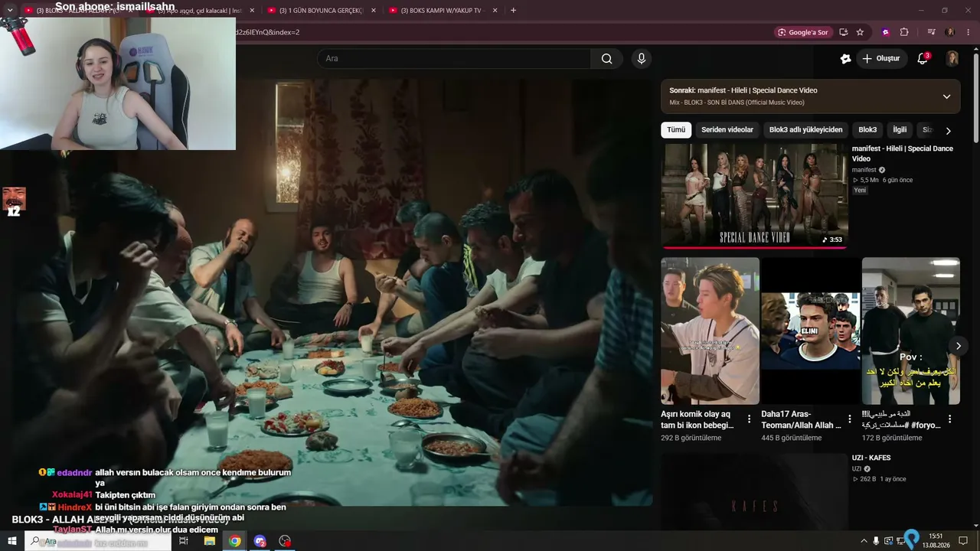This screenshot has height=551, width=980.
Task: Select the Tümü filter chip
Action: (676, 130)
